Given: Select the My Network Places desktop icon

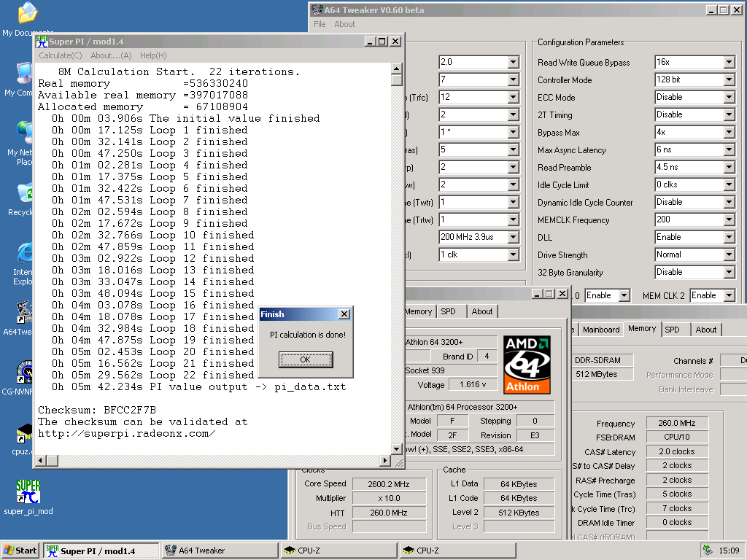Looking at the screenshot, I should click(24, 133).
